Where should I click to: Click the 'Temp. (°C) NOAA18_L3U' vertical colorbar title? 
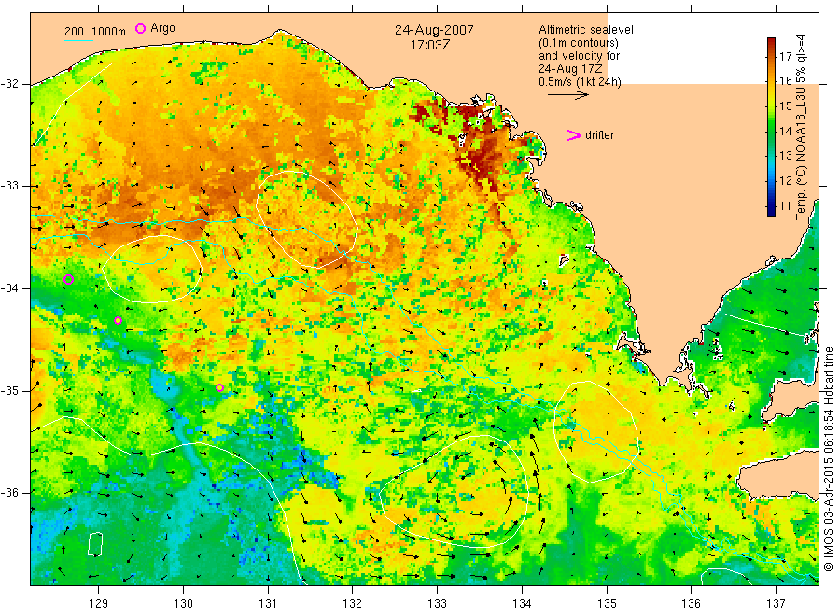tap(801, 128)
